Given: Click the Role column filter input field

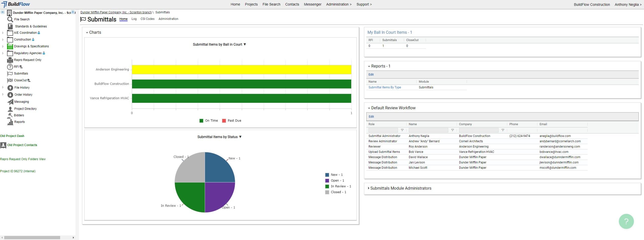Looking at the screenshot, I should coord(383,130).
